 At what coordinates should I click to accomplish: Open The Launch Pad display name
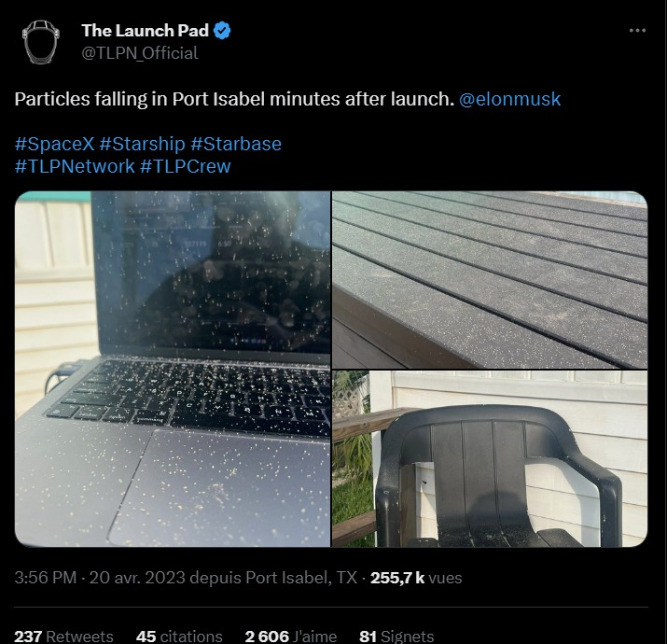click(x=145, y=31)
